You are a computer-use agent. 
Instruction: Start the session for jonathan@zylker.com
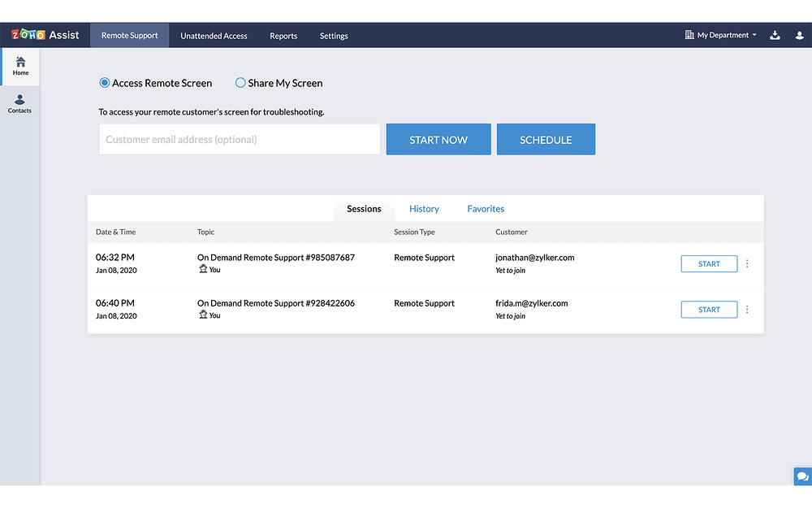[x=709, y=264]
